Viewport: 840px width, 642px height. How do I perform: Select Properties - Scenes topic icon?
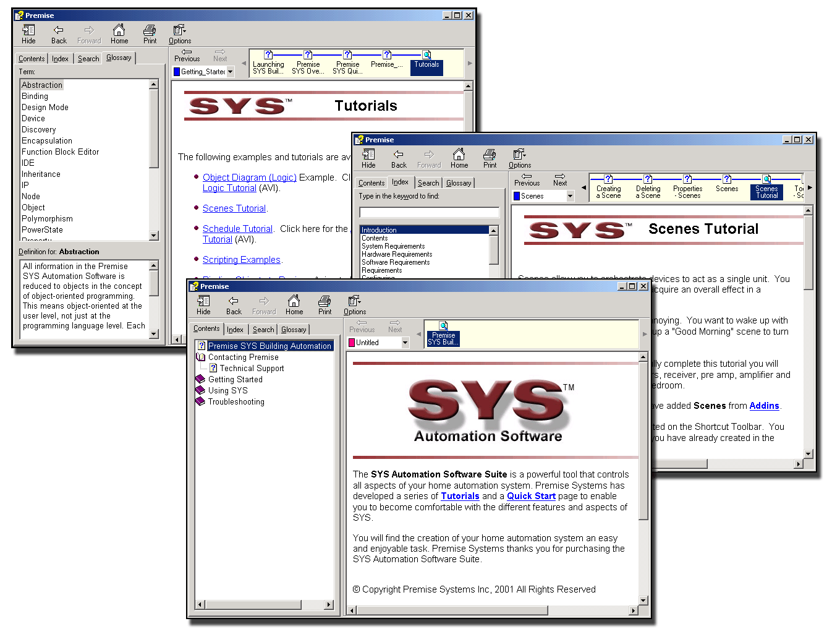[687, 187]
